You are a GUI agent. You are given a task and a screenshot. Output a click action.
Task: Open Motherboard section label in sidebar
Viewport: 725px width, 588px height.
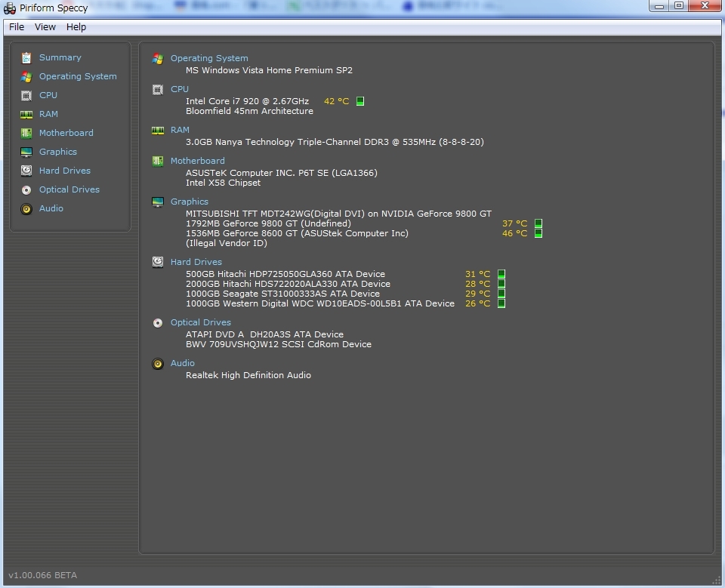pos(66,133)
